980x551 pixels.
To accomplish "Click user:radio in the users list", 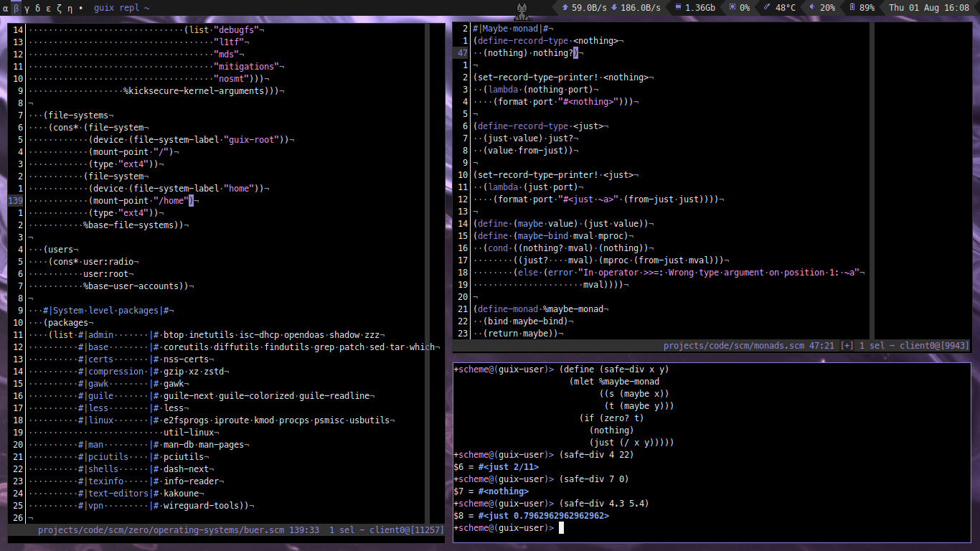I will click(108, 261).
